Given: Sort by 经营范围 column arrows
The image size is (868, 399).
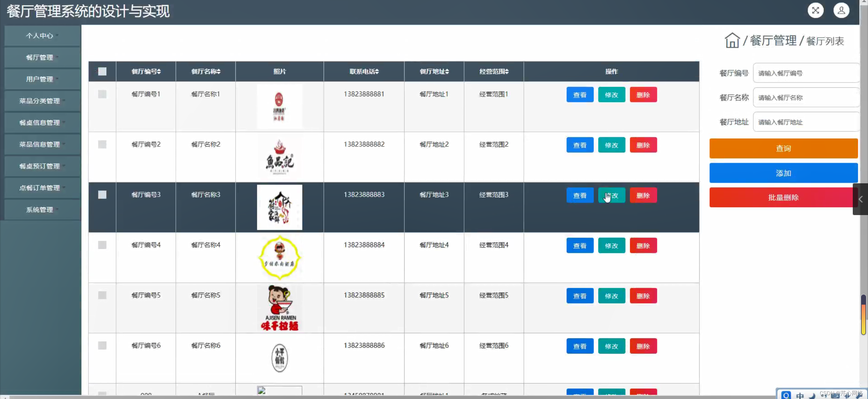Looking at the screenshot, I should [507, 71].
